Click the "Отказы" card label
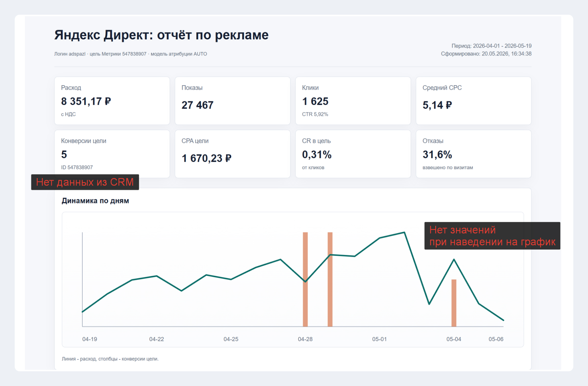This screenshot has width=588, height=386. click(433, 141)
